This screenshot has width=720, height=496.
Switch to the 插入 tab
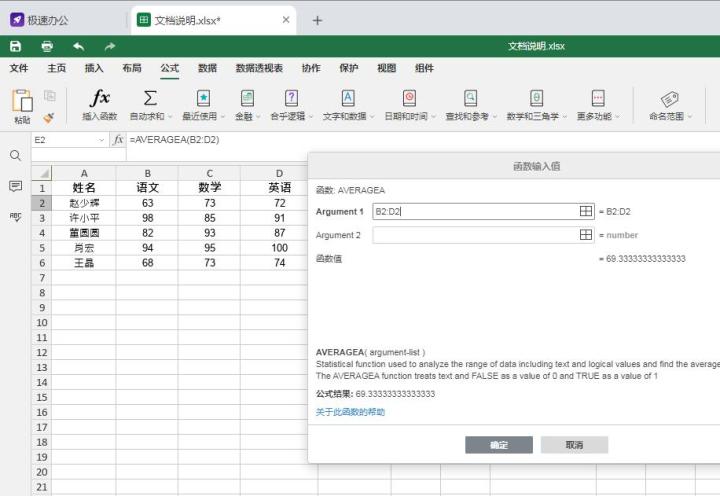click(x=94, y=68)
